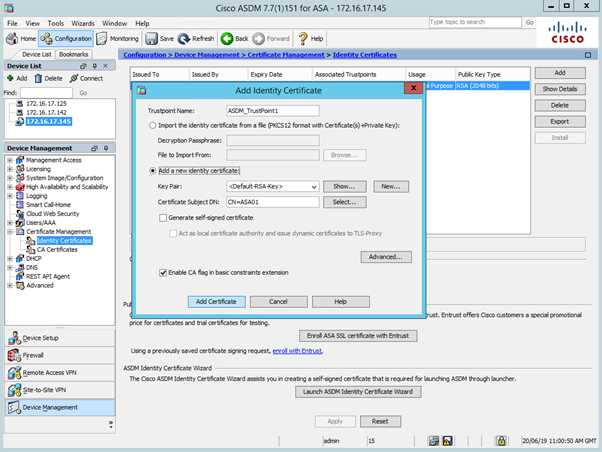Enable Generate self-signed certificate checkbox
Viewport: 602px width, 452px height.
164,217
